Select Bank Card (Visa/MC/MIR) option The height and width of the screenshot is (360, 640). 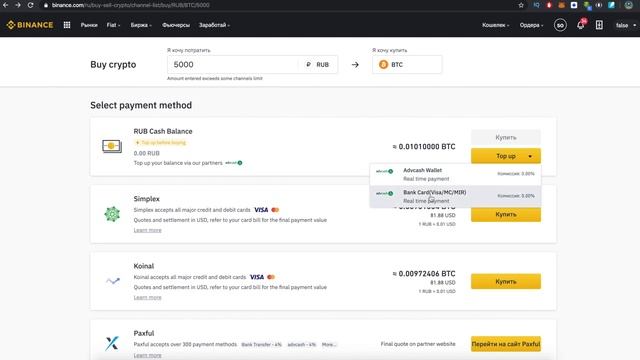point(456,196)
